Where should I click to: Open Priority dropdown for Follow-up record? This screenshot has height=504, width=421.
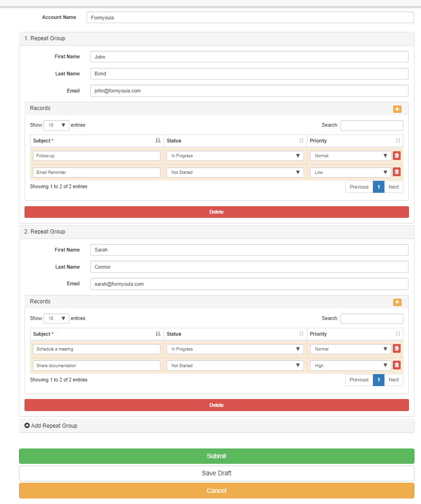[351, 156]
